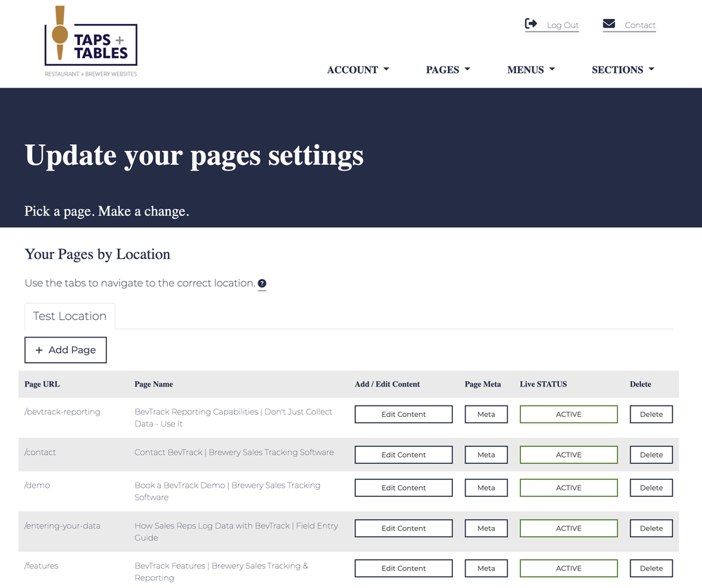This screenshot has height=588, width=702.
Task: Toggle ACTIVE status for /demo page
Action: [569, 488]
